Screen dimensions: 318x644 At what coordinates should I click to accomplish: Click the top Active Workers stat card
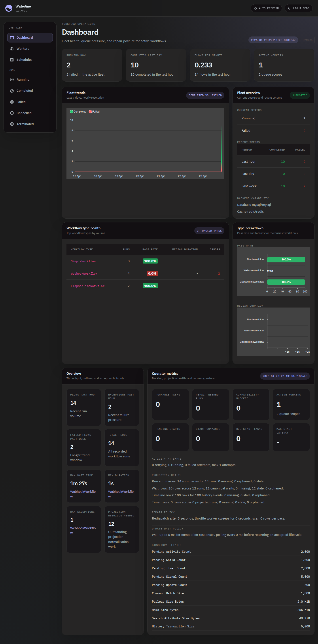click(x=284, y=65)
